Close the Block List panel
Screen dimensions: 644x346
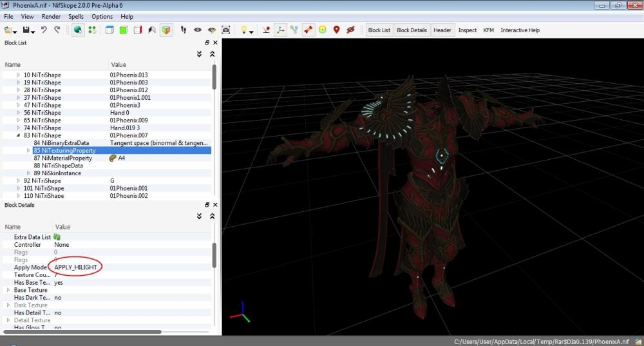pos(215,43)
